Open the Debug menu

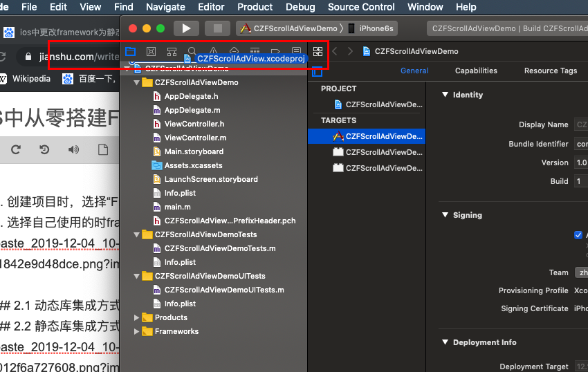[x=300, y=7]
